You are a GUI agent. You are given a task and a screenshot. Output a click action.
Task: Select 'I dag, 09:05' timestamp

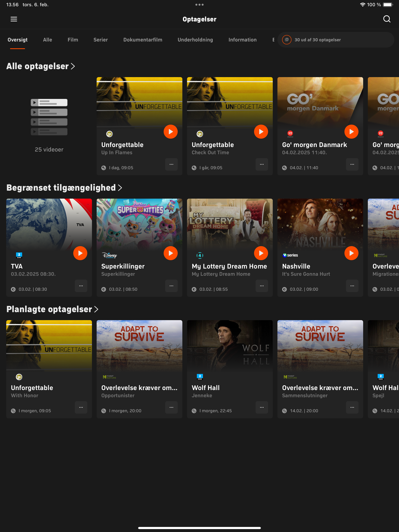[121, 168]
